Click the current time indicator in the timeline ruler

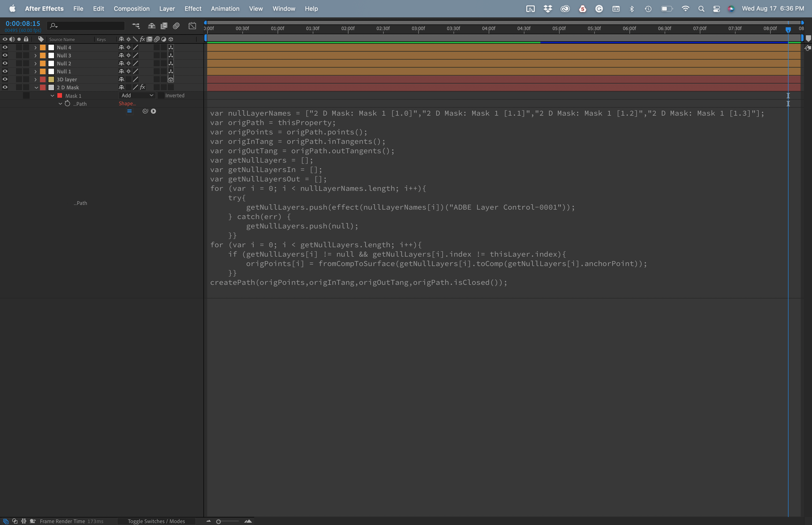(788, 30)
